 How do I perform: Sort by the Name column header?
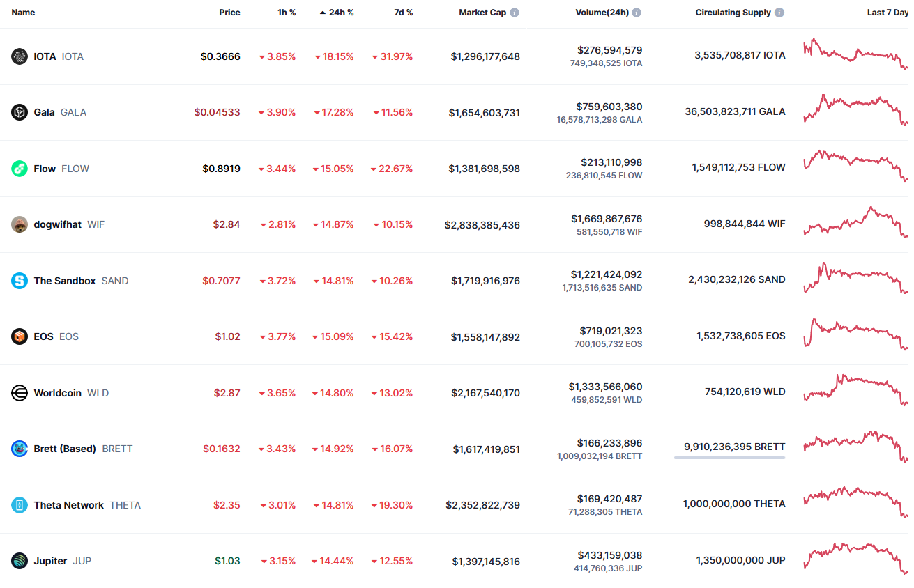tap(23, 13)
